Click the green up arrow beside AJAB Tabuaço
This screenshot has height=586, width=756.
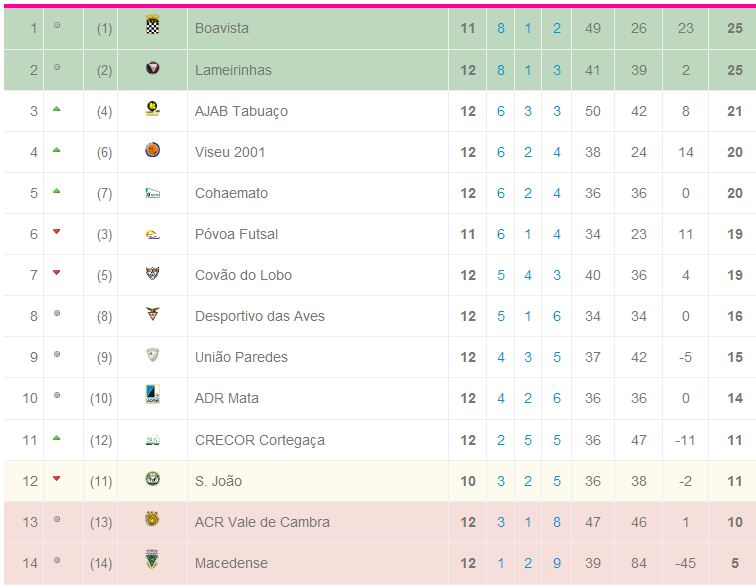point(57,109)
